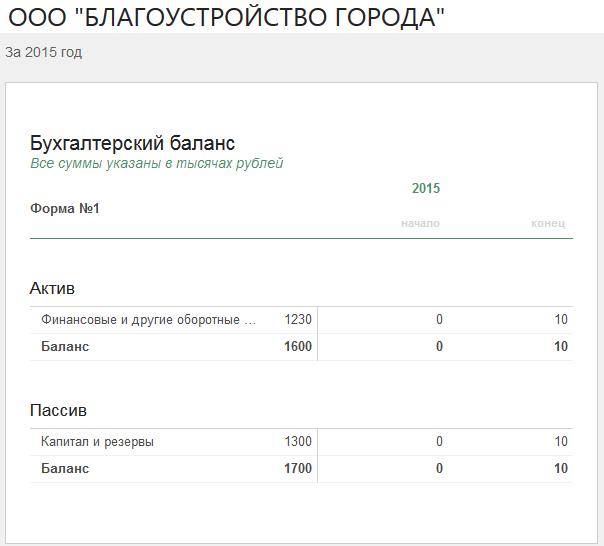Click end value 10 in row 1230
Viewport: 604px width, 546px height.
561,320
